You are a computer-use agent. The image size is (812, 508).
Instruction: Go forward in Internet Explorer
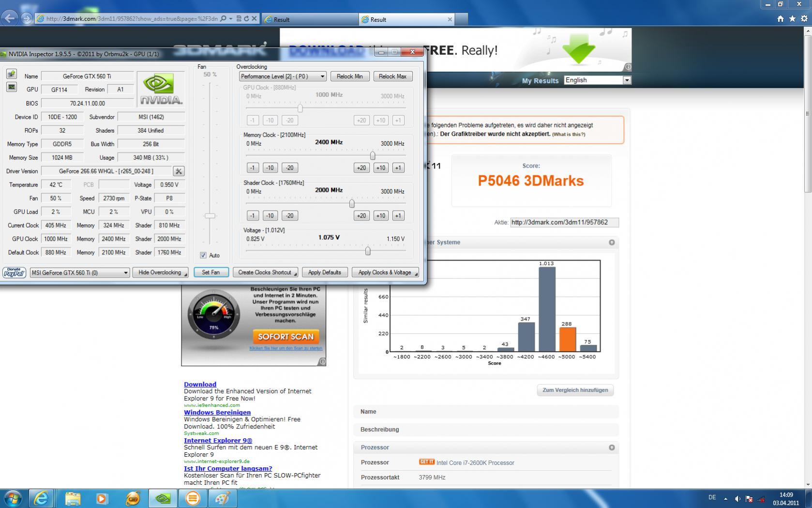click(27, 18)
